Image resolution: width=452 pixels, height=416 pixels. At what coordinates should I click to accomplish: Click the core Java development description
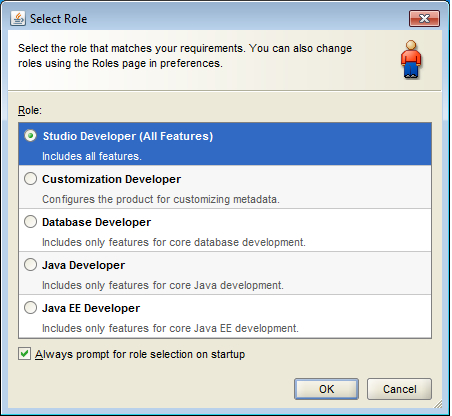point(163,285)
